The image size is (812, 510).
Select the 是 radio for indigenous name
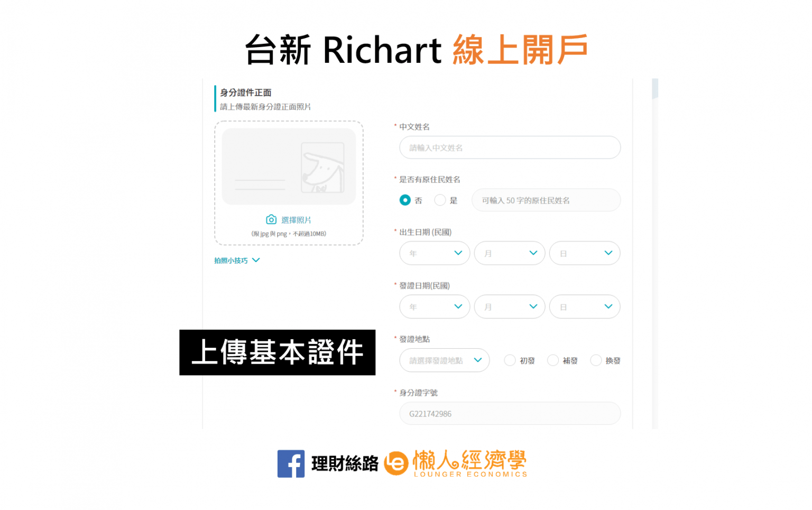440,200
